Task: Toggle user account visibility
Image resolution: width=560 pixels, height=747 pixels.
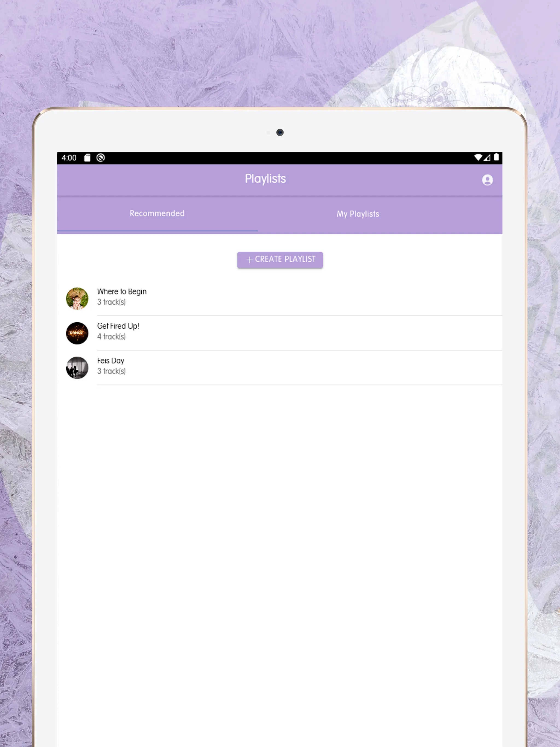Action: click(x=487, y=180)
